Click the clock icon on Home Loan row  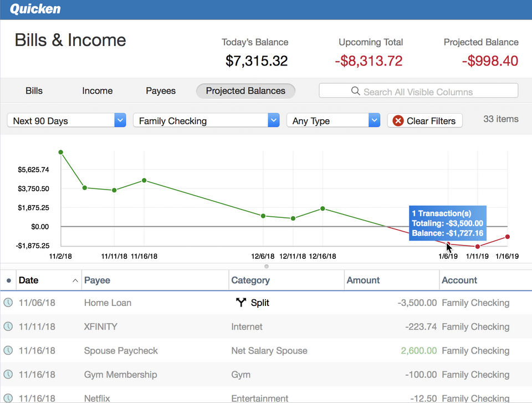click(8, 303)
